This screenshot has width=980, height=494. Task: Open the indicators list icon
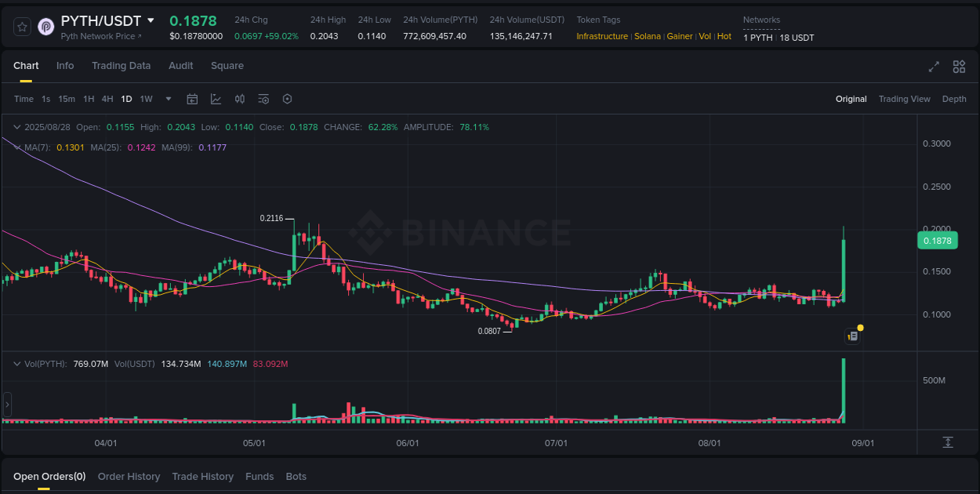click(263, 99)
